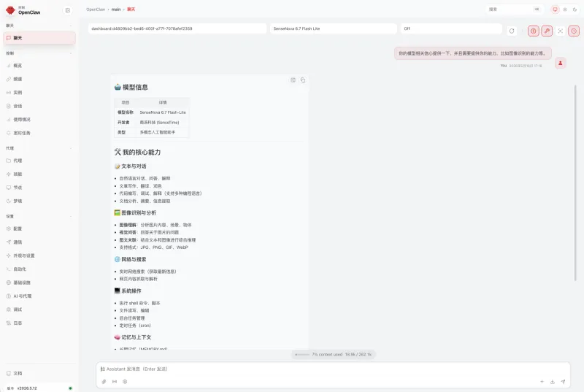Open the 配置 configuration page
584x392 pixels.
(x=39, y=228)
